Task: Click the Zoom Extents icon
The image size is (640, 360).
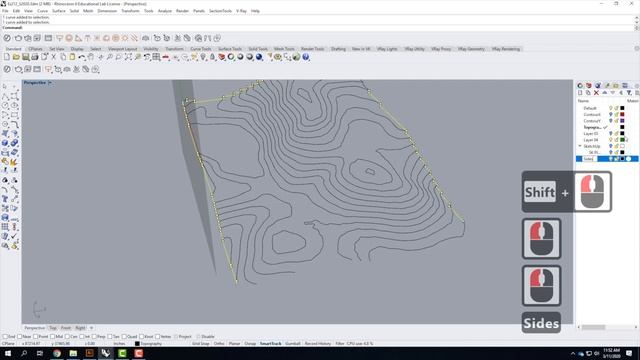Action: 128,57
